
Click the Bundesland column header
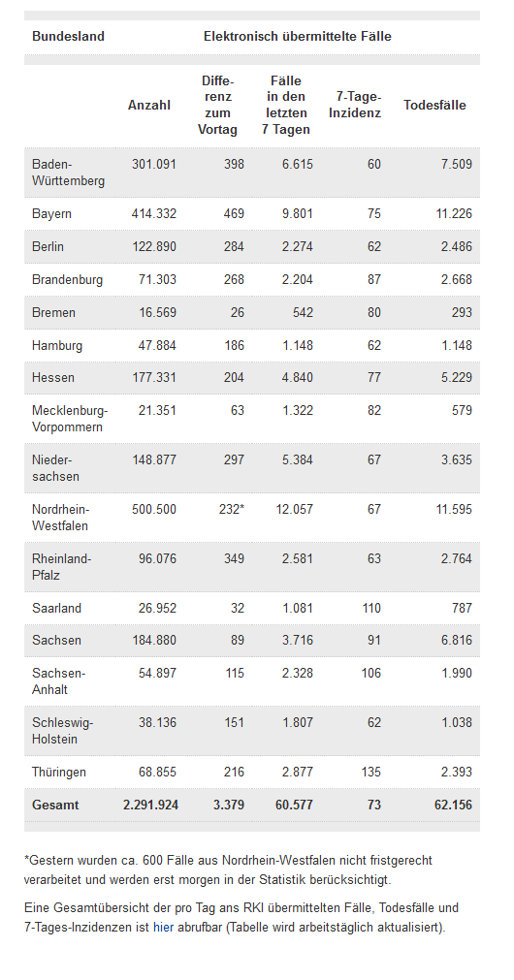click(x=68, y=36)
